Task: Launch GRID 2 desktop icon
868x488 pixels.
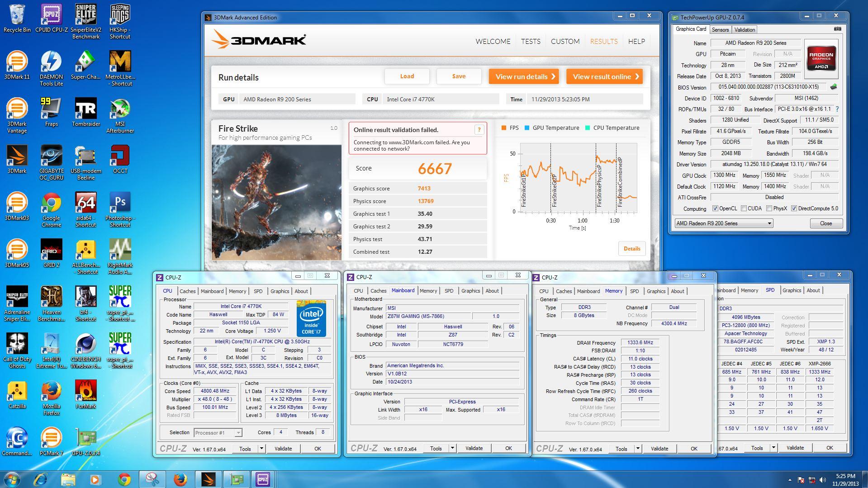Action: click(x=51, y=253)
